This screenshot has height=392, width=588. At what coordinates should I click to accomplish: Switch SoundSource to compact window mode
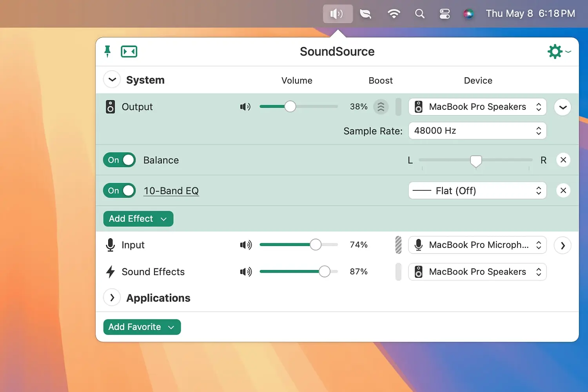(x=129, y=51)
